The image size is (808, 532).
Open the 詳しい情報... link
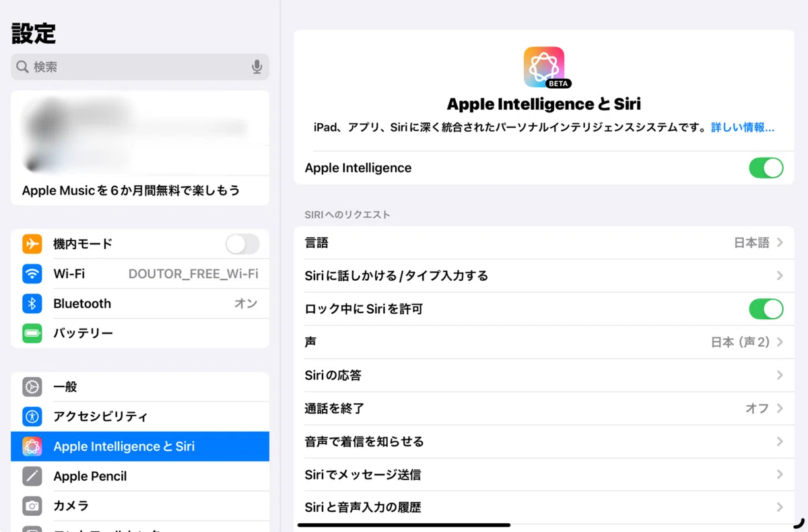(743, 127)
